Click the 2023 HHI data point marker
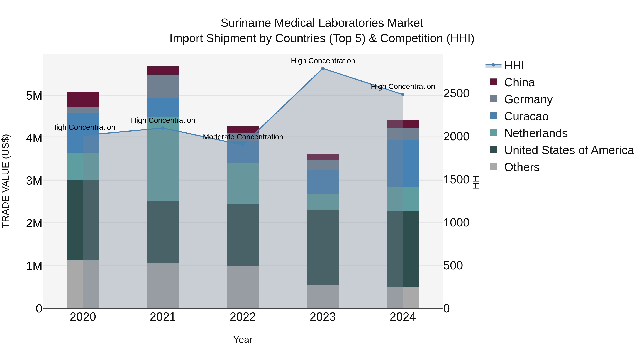644x362 pixels. (323, 68)
